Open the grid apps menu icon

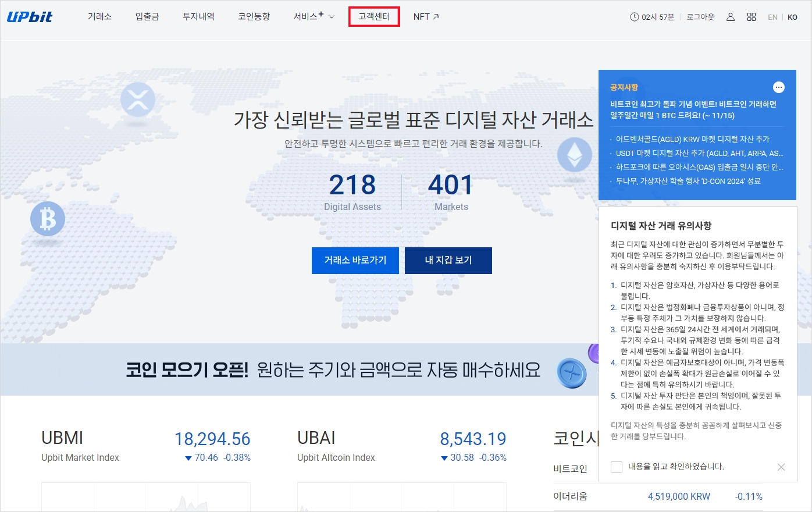pyautogui.click(x=752, y=17)
